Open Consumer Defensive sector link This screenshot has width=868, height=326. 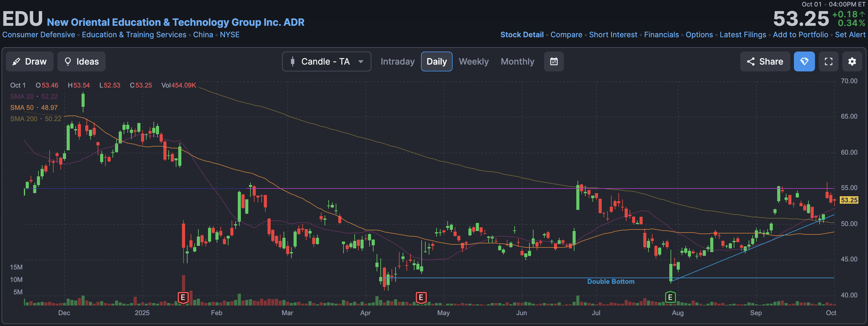tap(39, 35)
